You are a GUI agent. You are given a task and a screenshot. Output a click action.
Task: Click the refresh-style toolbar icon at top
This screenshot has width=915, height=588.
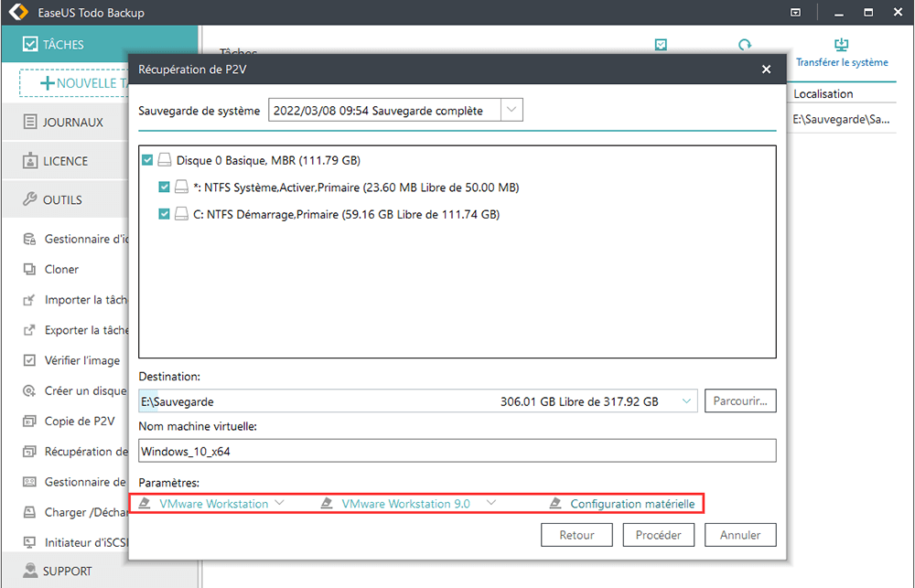point(745,44)
